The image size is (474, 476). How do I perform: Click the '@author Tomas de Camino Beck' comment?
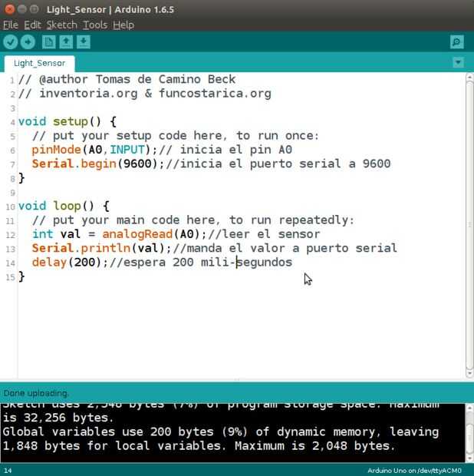tap(127, 80)
